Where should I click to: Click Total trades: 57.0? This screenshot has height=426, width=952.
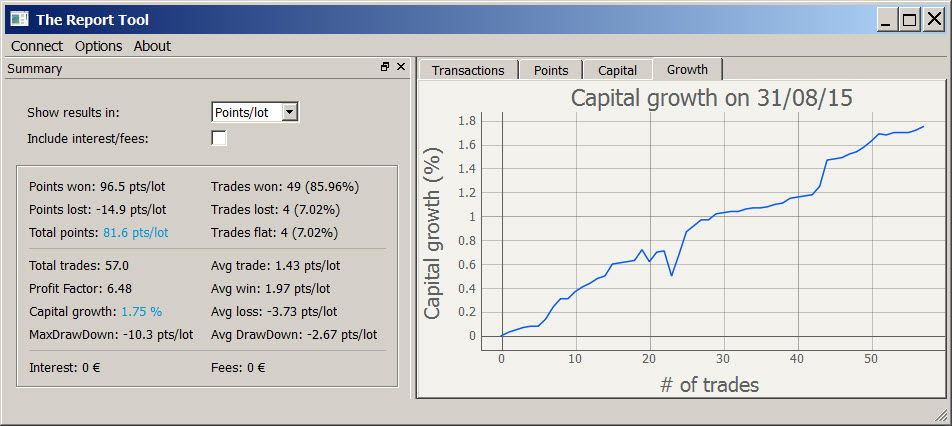[78, 266]
